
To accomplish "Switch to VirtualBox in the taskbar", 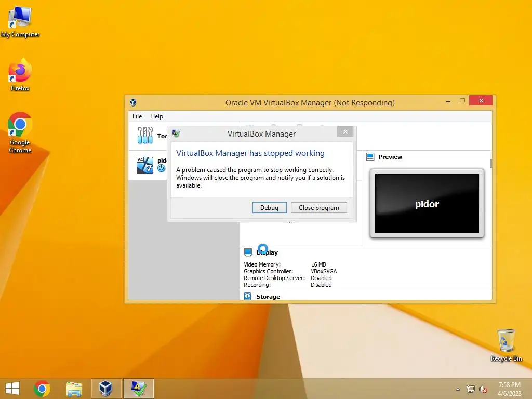I will tap(106, 389).
